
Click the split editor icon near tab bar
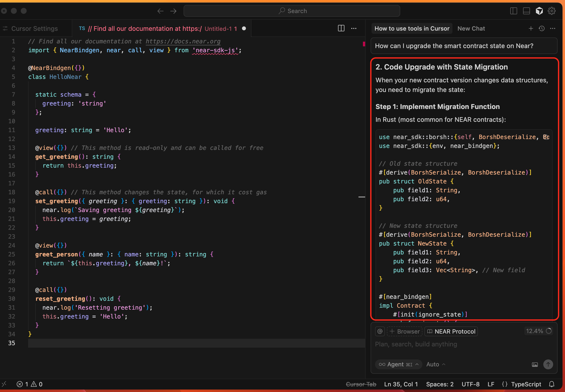tap(341, 28)
